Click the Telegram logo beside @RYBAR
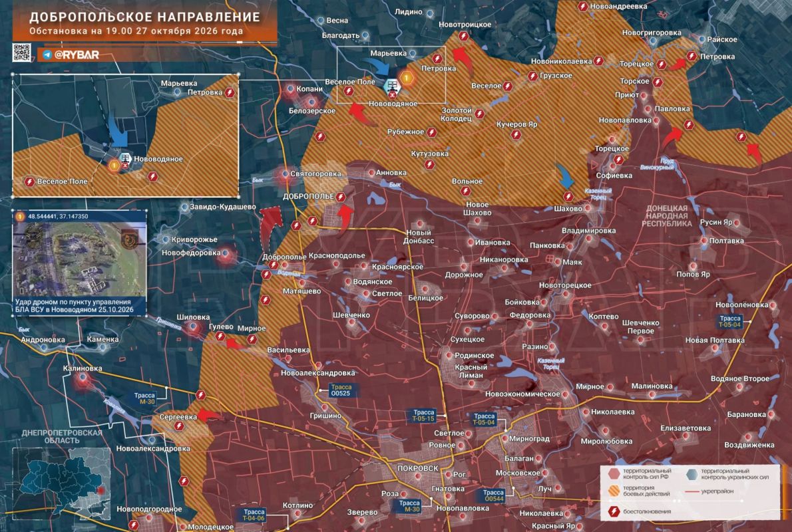Screen dimensions: 792x532 point(47,55)
